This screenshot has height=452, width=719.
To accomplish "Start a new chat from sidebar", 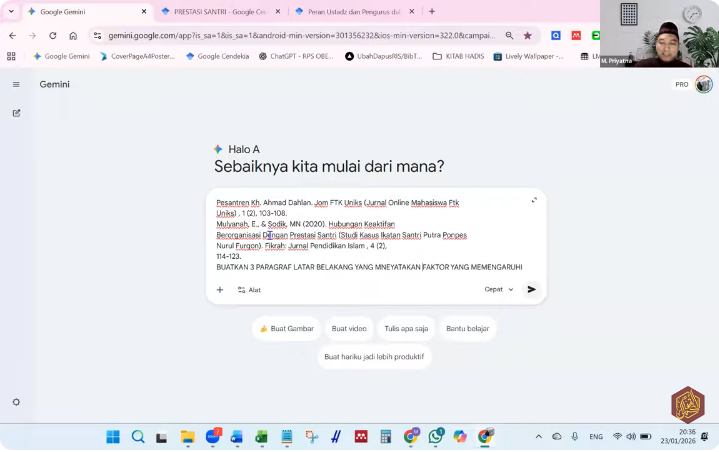I will coord(16,113).
